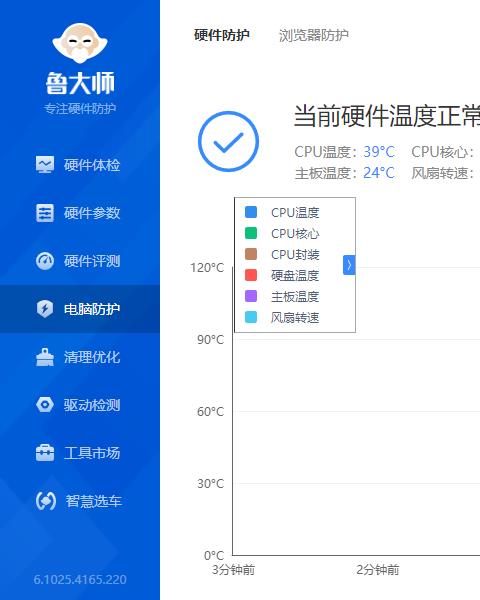Viewport: 480px width, 600px height.
Task: Click the 30°C axis label
Action: [210, 483]
